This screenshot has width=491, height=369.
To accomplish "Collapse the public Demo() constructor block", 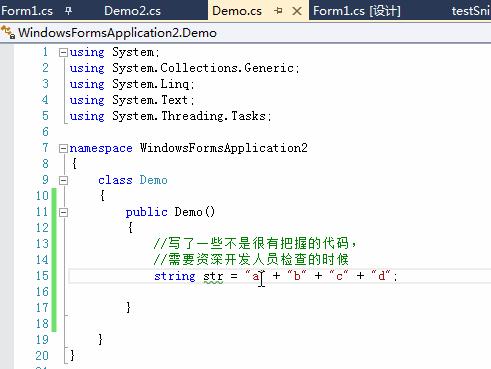I will [x=63, y=212].
